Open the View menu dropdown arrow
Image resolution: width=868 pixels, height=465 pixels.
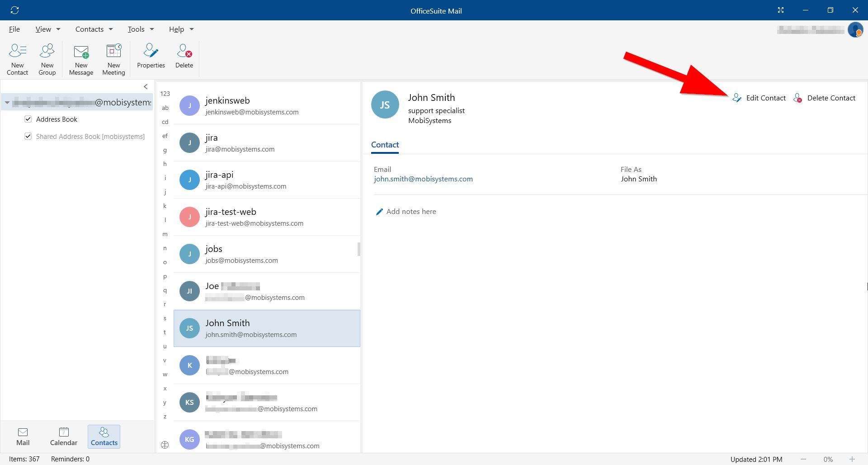click(58, 29)
